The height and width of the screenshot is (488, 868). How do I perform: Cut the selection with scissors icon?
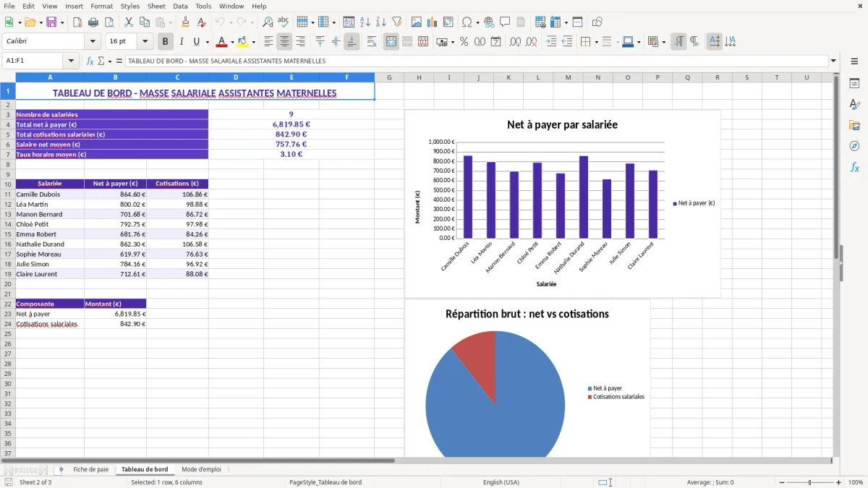tap(128, 22)
